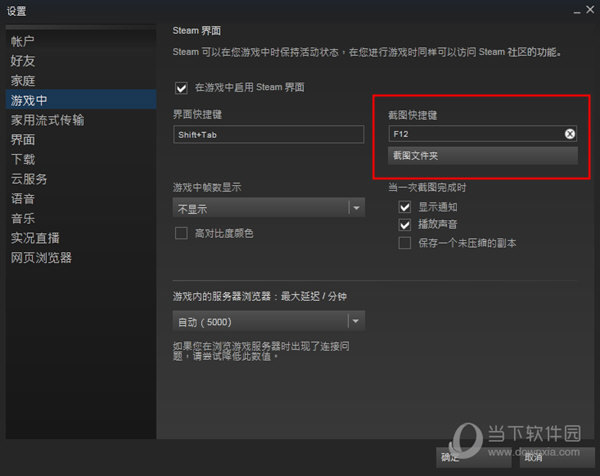
Task: Toggle 在游戏中启用 Steam 界面 checkbox
Action: pos(181,88)
